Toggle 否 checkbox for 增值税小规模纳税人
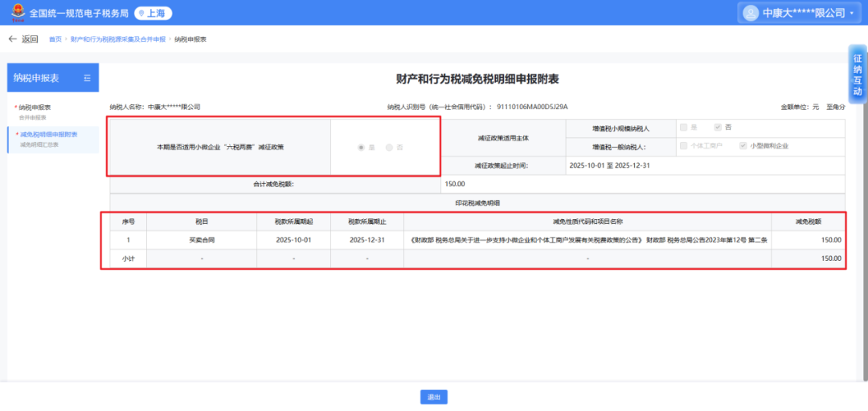This screenshot has width=868, height=411. coord(718,127)
